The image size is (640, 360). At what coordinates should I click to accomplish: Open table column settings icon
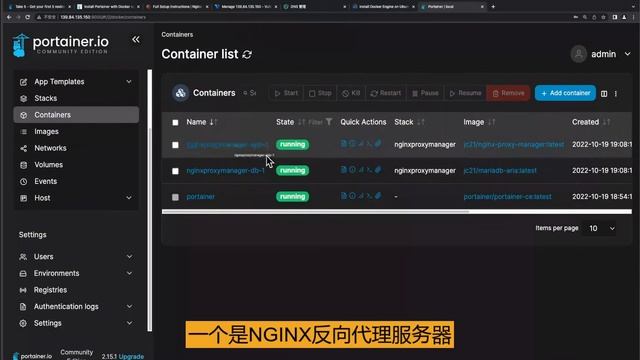604,93
